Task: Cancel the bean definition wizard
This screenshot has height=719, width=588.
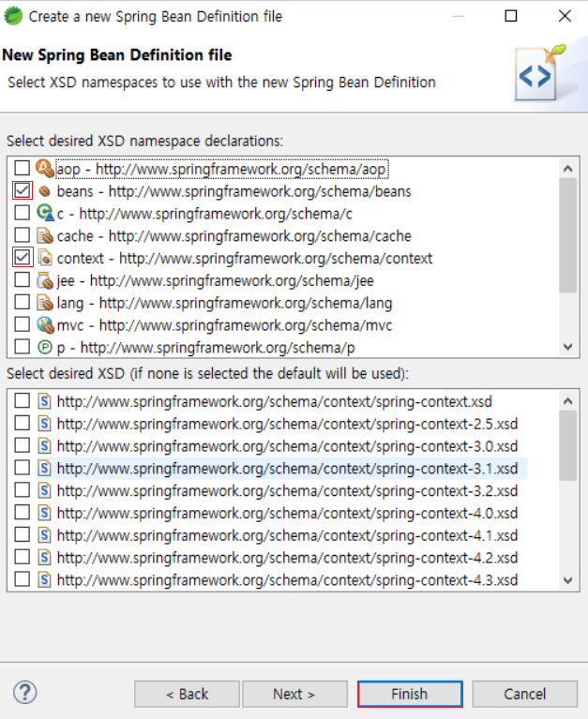Action: [x=525, y=695]
